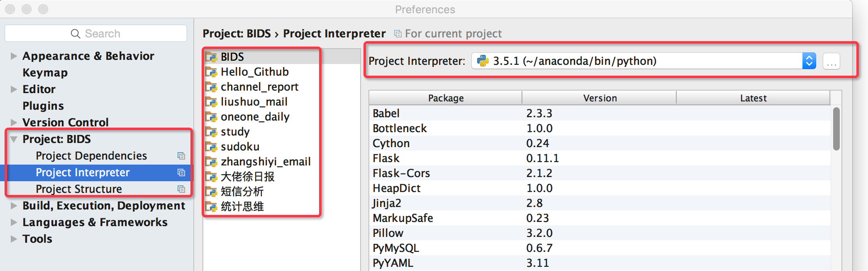Viewport: 868px width, 271px height.
Task: Select the Jinja2 package row
Action: tap(600, 203)
